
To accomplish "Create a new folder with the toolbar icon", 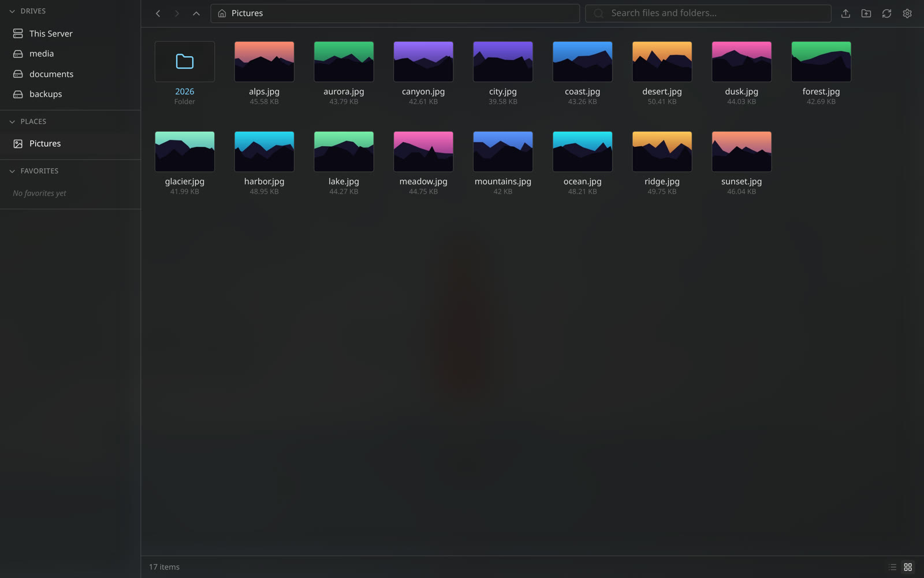I will coord(866,13).
